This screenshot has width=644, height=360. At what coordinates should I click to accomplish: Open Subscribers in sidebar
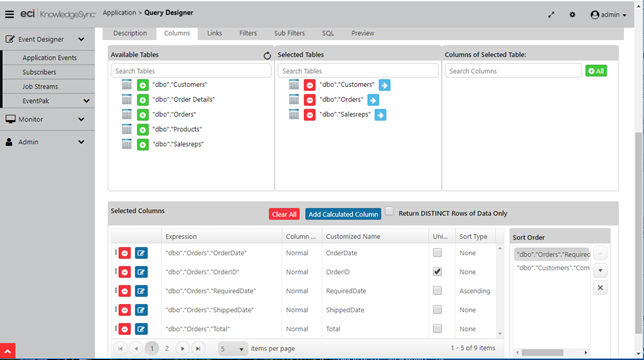pos(39,72)
